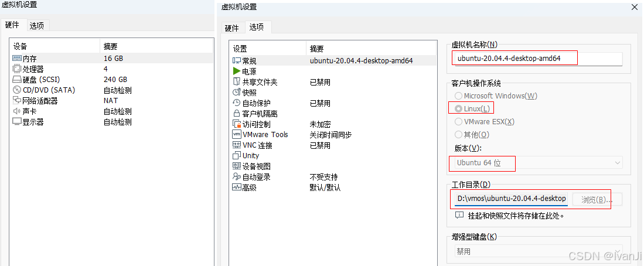Click the NAT network adapter summary
This screenshot has width=644, height=266.
pos(111,101)
